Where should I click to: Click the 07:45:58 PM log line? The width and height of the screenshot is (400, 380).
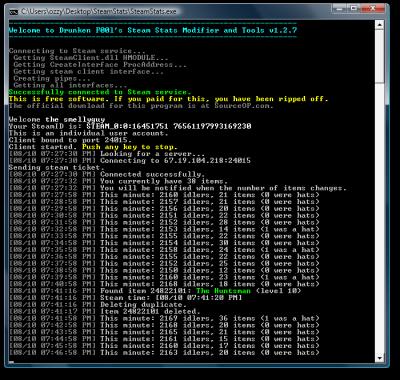click(164, 345)
